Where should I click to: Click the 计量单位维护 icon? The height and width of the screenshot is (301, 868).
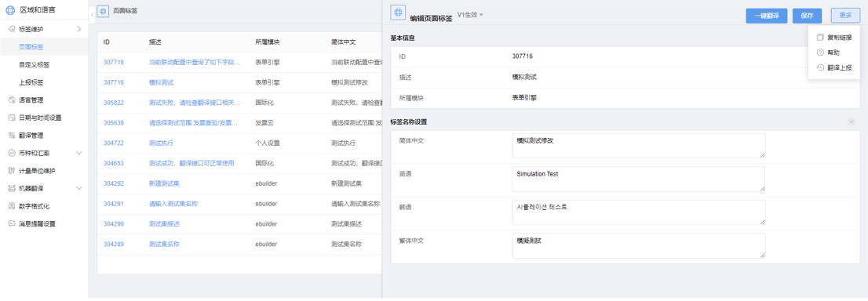click(13, 170)
